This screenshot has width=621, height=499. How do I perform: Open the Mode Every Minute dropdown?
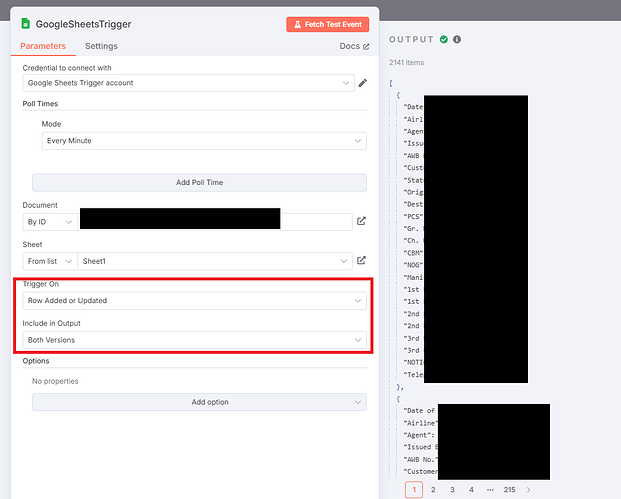[x=204, y=141]
